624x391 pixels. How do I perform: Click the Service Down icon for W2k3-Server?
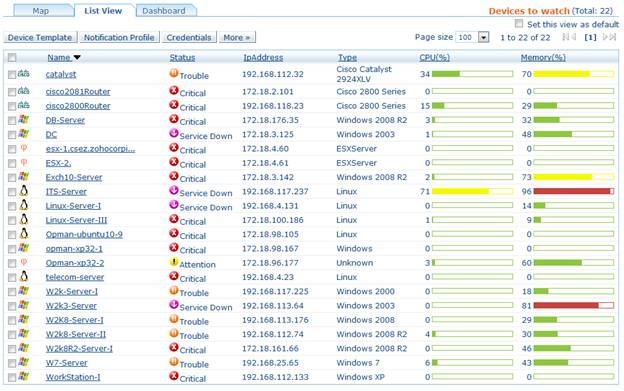coord(174,305)
